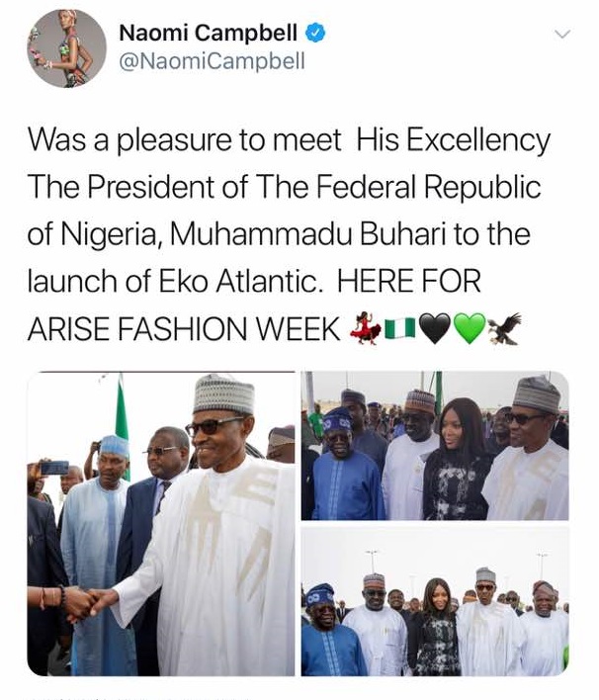Open the @NaomiCampbell handle link

click(x=212, y=61)
